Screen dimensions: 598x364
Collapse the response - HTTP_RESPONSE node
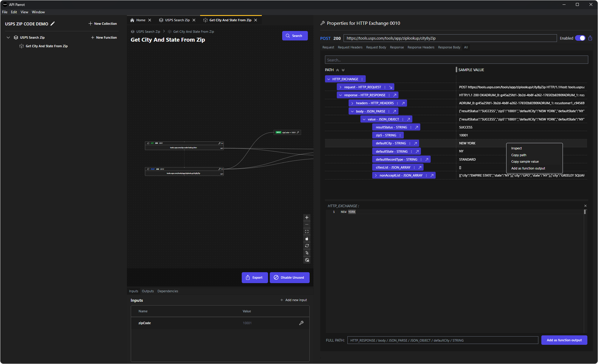click(x=341, y=95)
